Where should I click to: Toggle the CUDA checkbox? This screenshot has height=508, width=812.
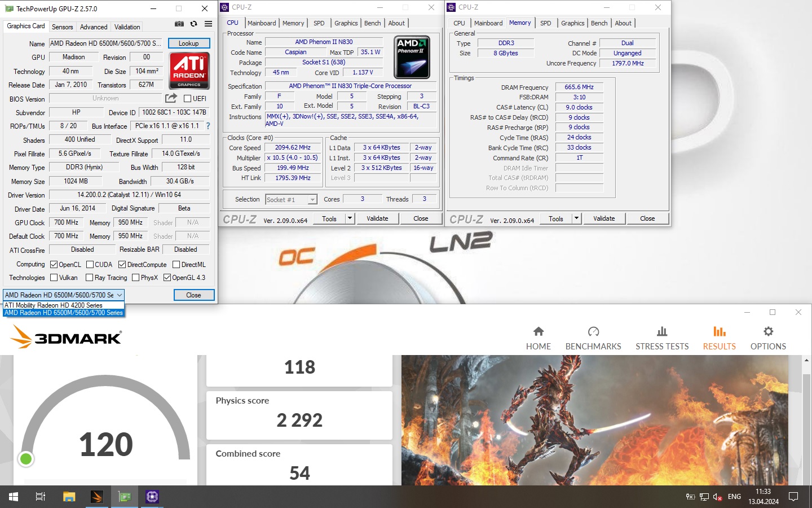pos(90,264)
